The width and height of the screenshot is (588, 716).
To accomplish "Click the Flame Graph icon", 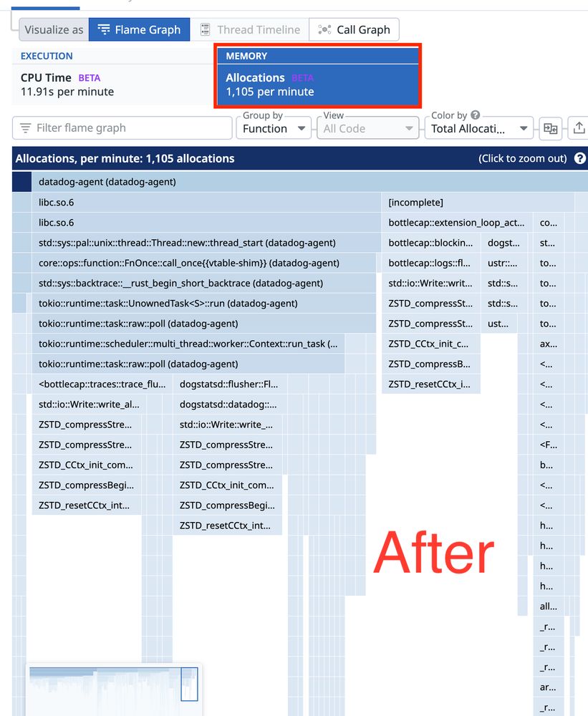I will pos(104,29).
